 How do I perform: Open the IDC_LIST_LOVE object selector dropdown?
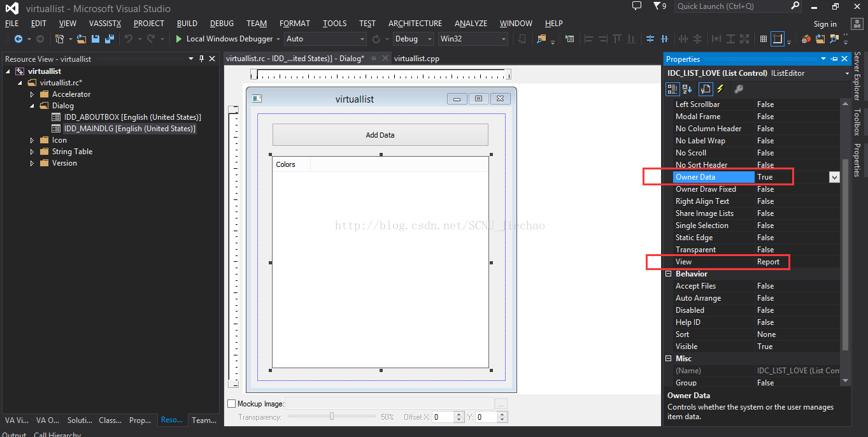tap(847, 73)
